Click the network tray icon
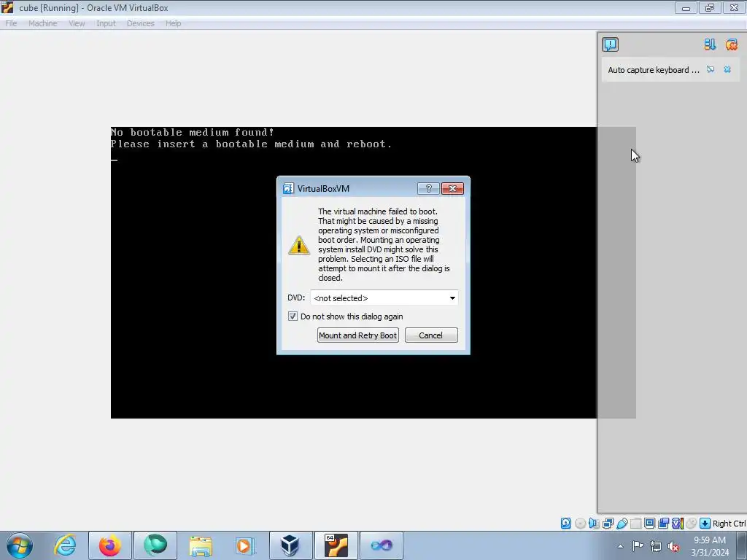Screen dimensions: 747x560 coord(656,546)
